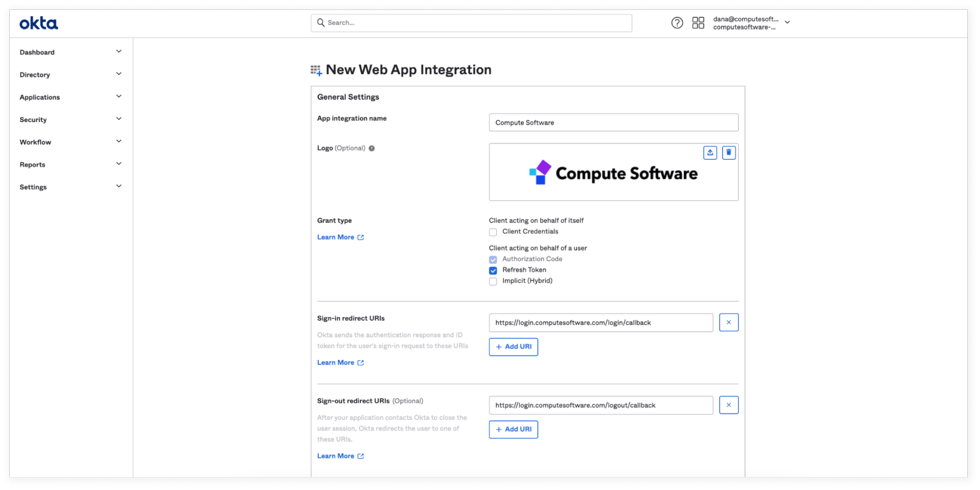
Task: Open Reports in the sidebar
Action: pyautogui.click(x=32, y=165)
